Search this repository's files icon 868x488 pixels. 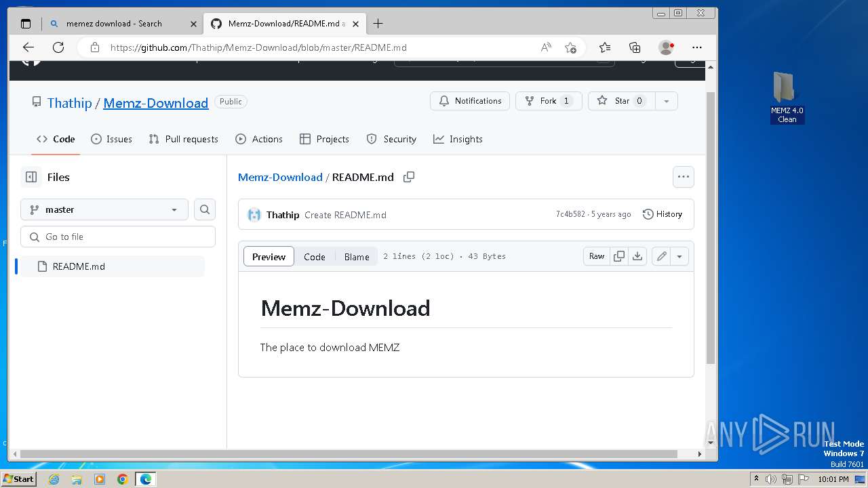tap(205, 209)
